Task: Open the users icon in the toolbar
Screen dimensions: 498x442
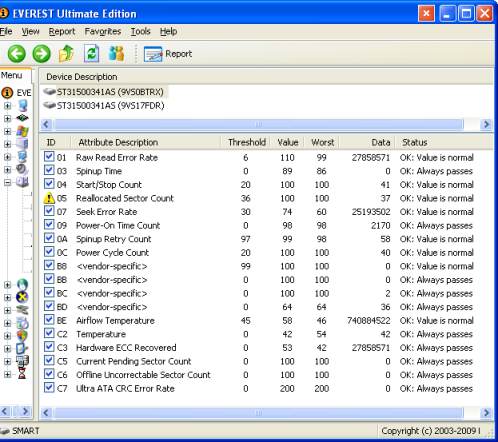Action: click(117, 53)
